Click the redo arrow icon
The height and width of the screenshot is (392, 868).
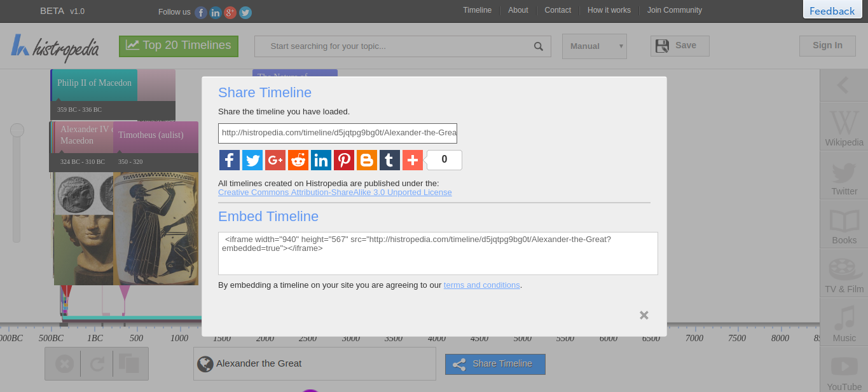[97, 364]
